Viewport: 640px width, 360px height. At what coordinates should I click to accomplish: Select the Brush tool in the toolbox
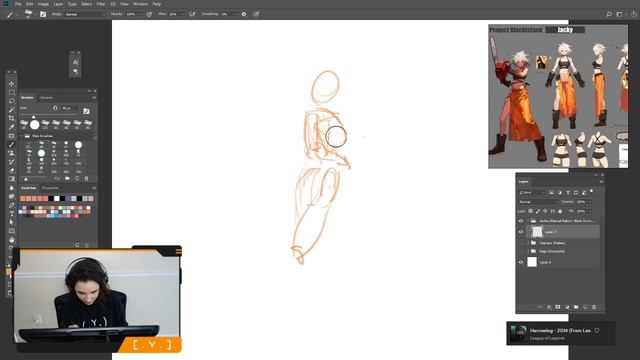[x=11, y=144]
